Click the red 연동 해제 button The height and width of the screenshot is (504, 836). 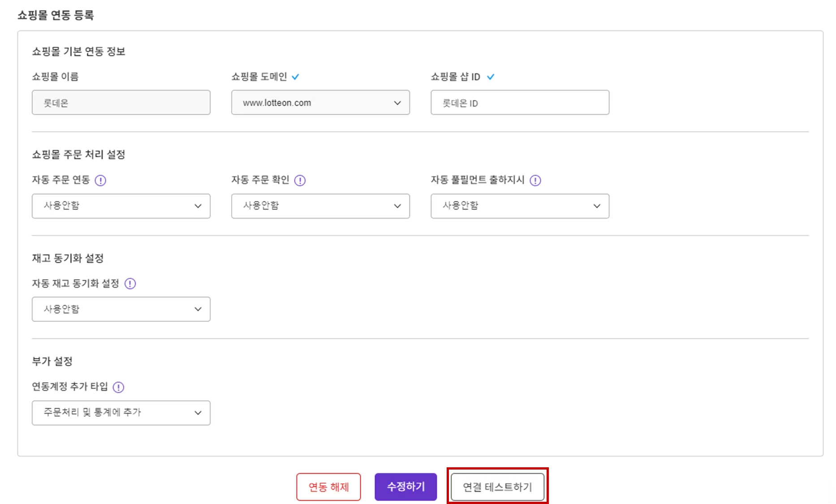328,487
